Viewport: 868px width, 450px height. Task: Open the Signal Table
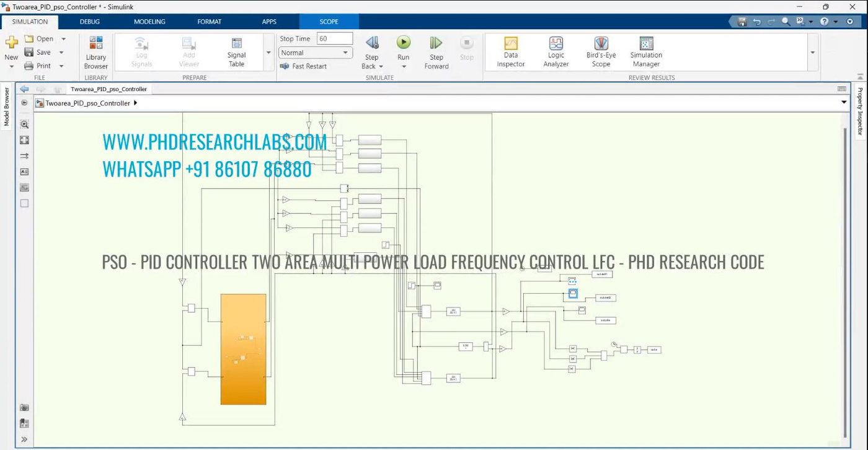236,52
